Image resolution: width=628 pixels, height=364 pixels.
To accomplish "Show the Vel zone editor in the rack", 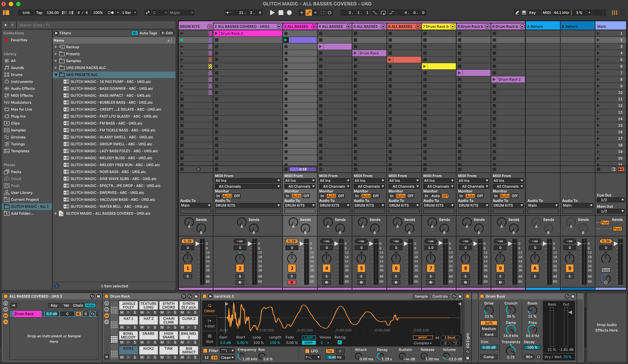I will coord(66,305).
